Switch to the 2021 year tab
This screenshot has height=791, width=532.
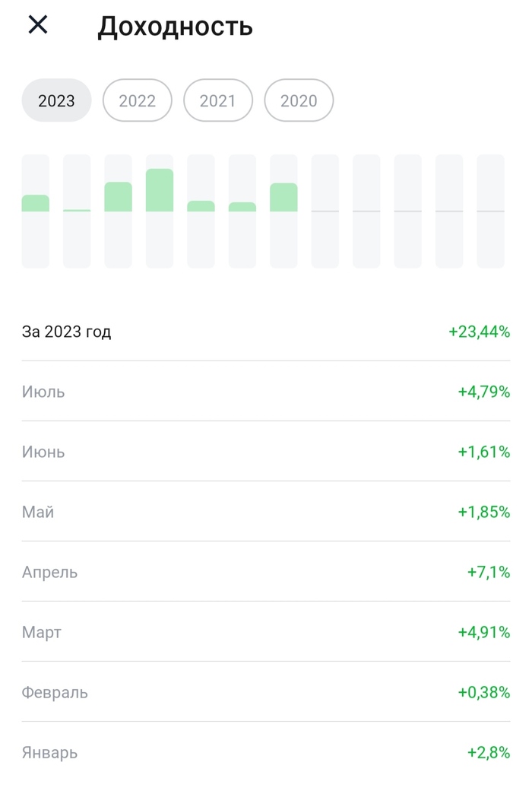pyautogui.click(x=218, y=100)
